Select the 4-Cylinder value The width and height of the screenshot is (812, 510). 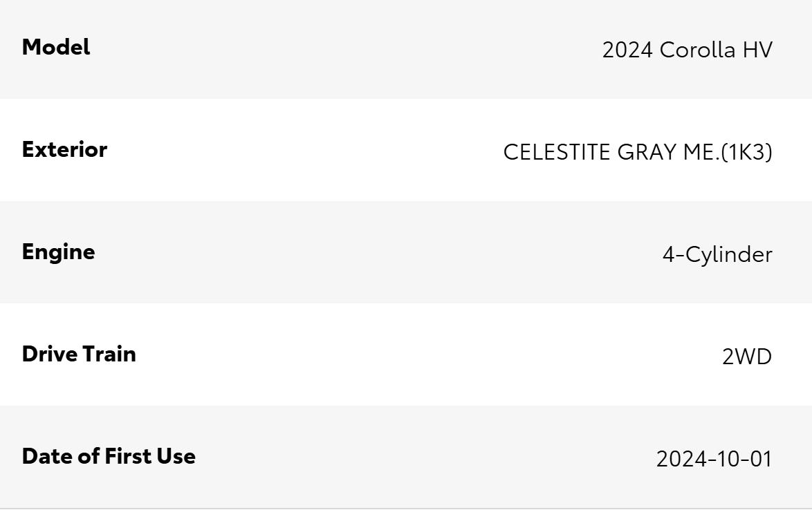point(717,255)
